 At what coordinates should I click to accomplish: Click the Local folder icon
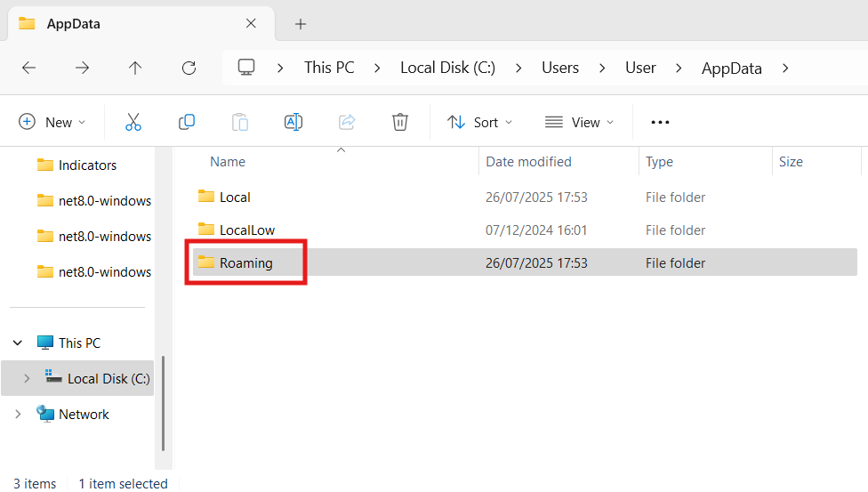click(206, 196)
